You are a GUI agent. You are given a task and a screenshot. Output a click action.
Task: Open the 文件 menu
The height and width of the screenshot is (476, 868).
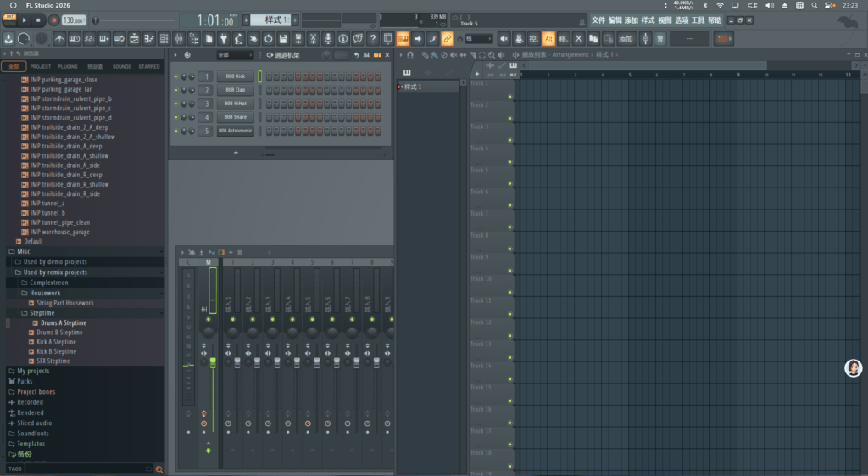coord(598,20)
